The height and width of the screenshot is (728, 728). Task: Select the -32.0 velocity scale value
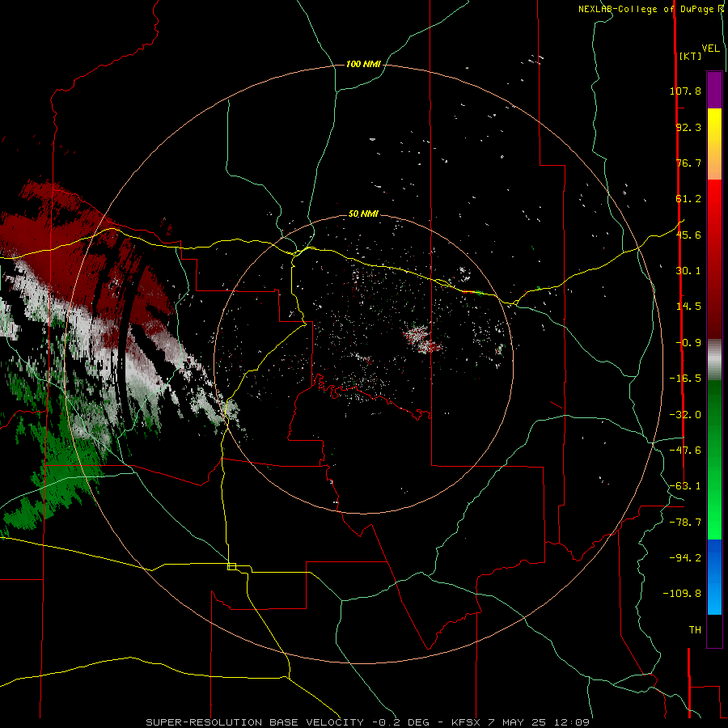click(685, 415)
